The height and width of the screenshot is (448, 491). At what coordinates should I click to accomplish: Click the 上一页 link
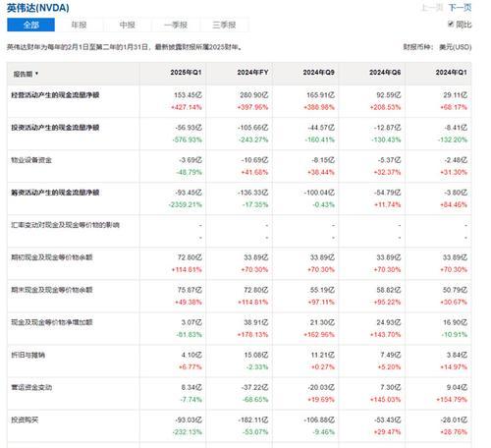[x=432, y=8]
